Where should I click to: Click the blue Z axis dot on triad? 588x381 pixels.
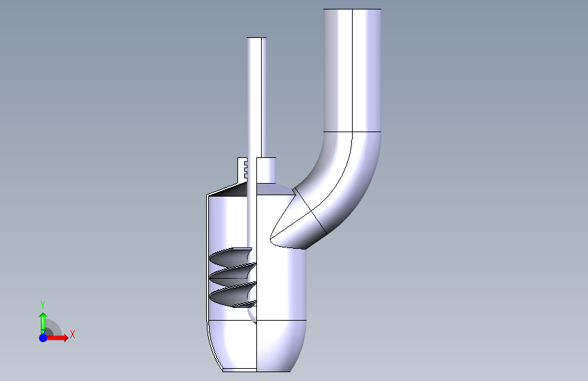(43, 338)
